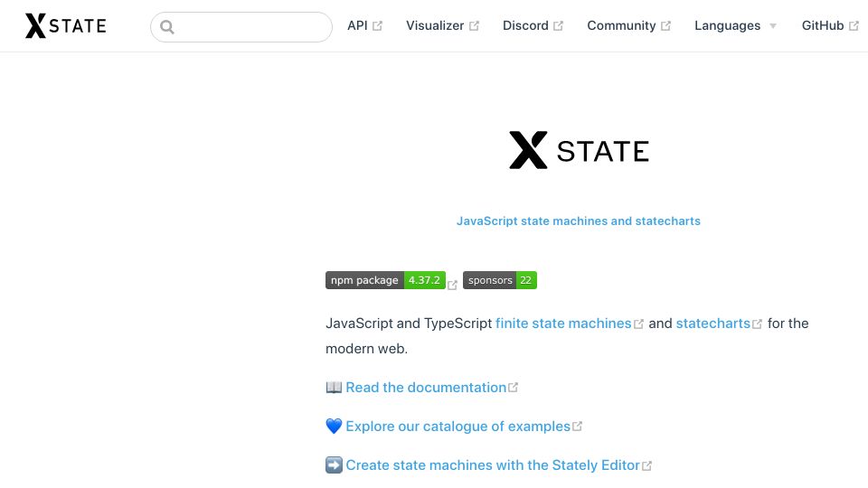Open the GitHub nav link
This screenshot has height=488, width=868.
click(830, 26)
